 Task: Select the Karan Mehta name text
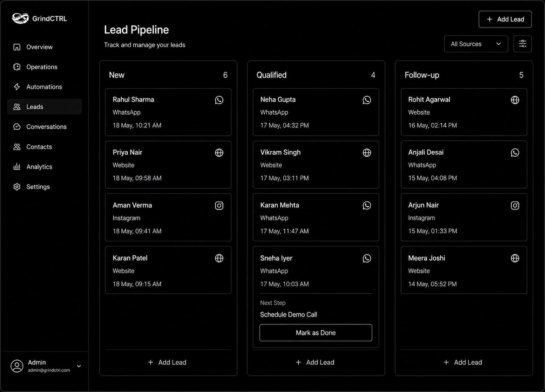[280, 205]
